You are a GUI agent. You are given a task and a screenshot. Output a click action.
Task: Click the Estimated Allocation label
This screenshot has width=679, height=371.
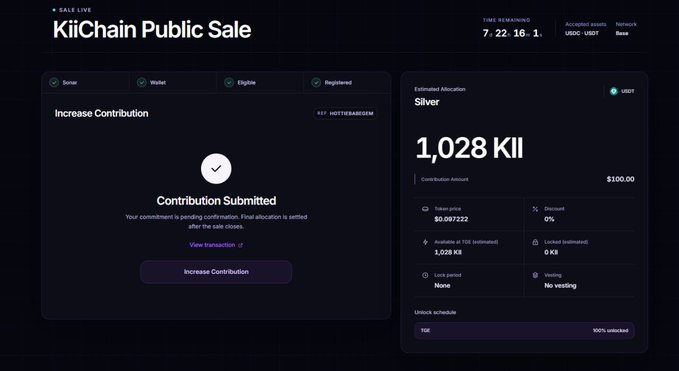coord(440,89)
